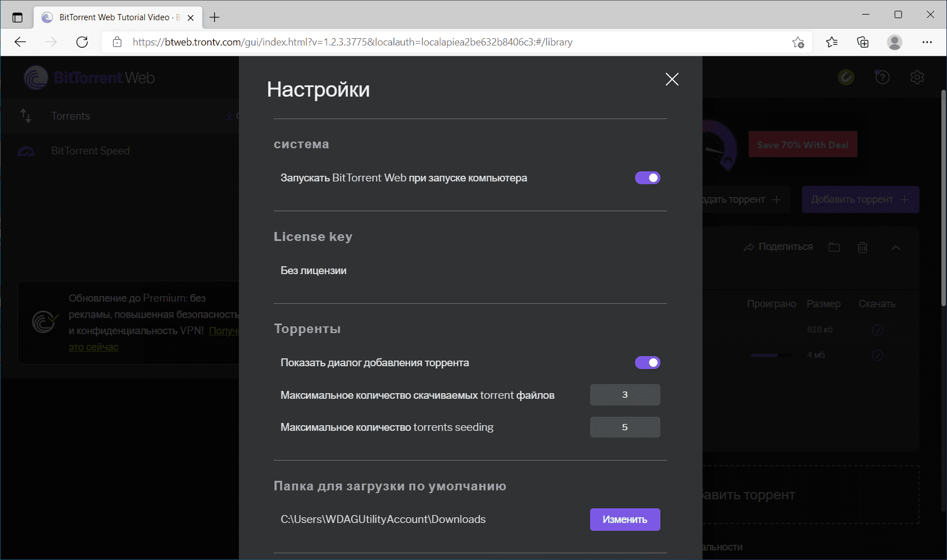This screenshot has height=560, width=947.
Task: Add this page to favorites with the star-plus icon
Action: pyautogui.click(x=798, y=42)
